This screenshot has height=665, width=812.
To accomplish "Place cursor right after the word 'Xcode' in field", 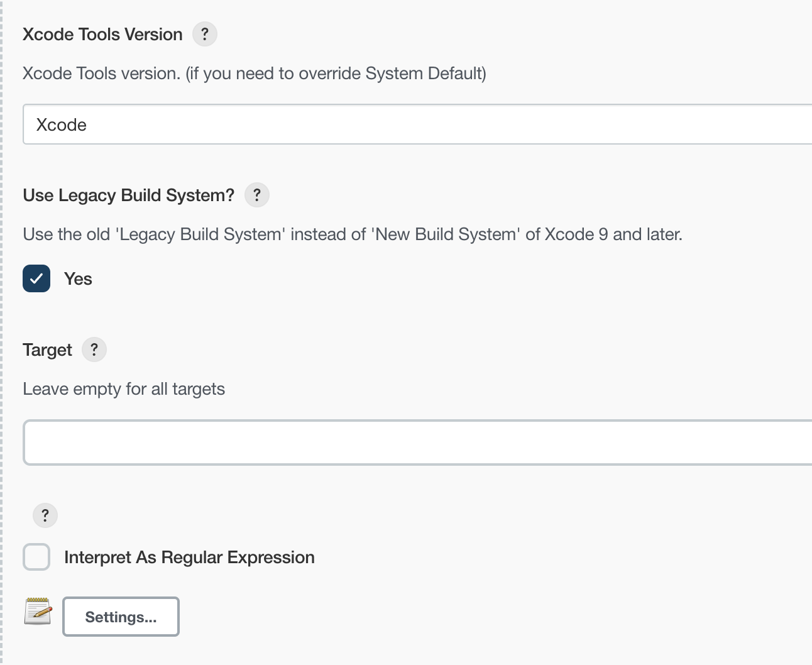I will coord(88,125).
